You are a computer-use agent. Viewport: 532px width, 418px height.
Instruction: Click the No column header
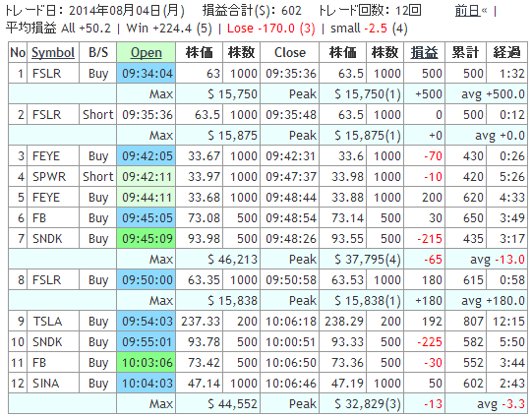(x=18, y=52)
